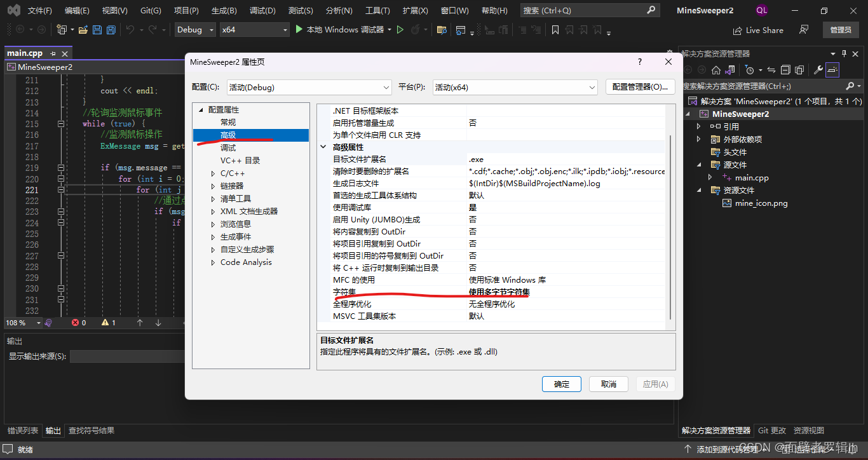Click the pin icon of Solution Explorer panel
This screenshot has height=460, width=868.
pos(844,53)
